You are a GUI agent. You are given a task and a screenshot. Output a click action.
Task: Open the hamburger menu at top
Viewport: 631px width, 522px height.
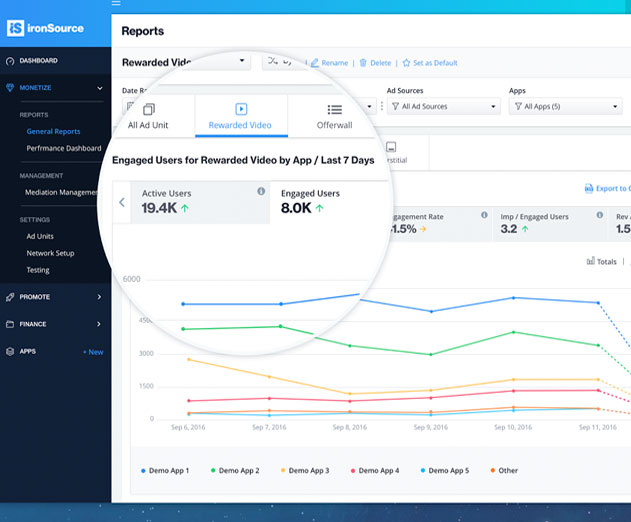pos(116,3)
